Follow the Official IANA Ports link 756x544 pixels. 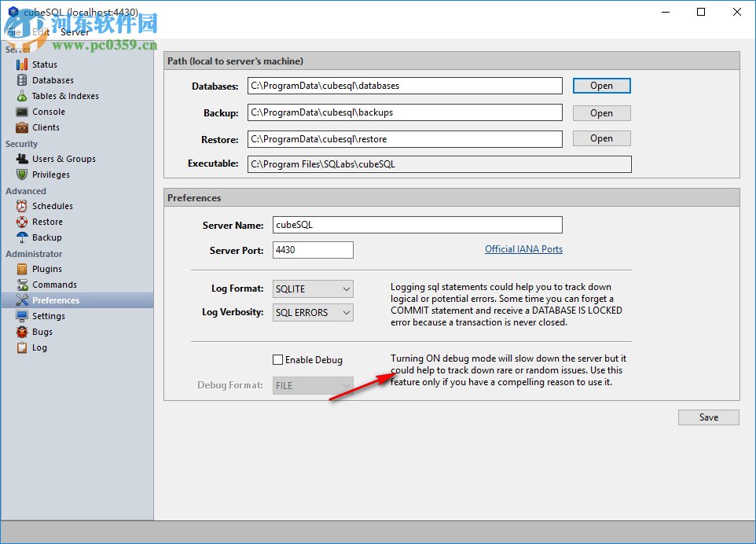[x=523, y=249]
